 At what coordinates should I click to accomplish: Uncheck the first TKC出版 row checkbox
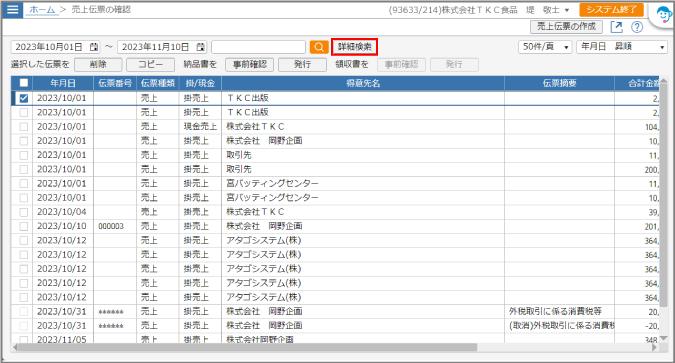(x=24, y=98)
